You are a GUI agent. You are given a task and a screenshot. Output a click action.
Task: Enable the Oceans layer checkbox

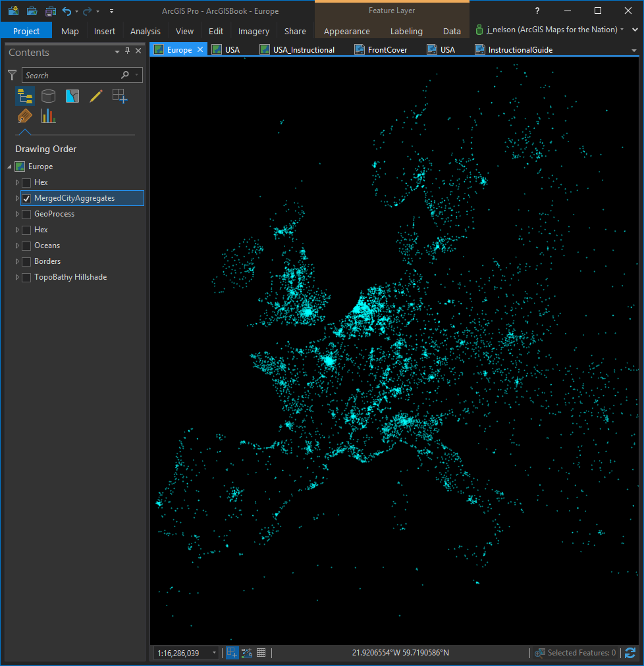point(26,245)
